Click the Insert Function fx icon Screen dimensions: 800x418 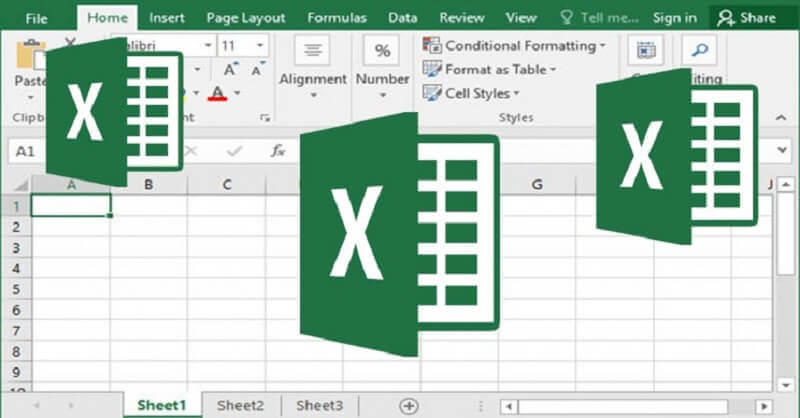coord(280,151)
